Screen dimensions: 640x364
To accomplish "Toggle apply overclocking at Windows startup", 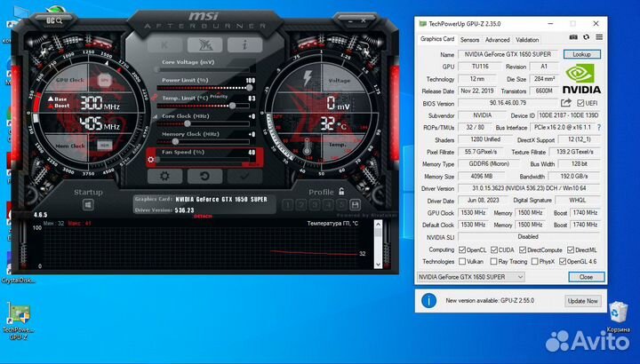I will pos(88,204).
